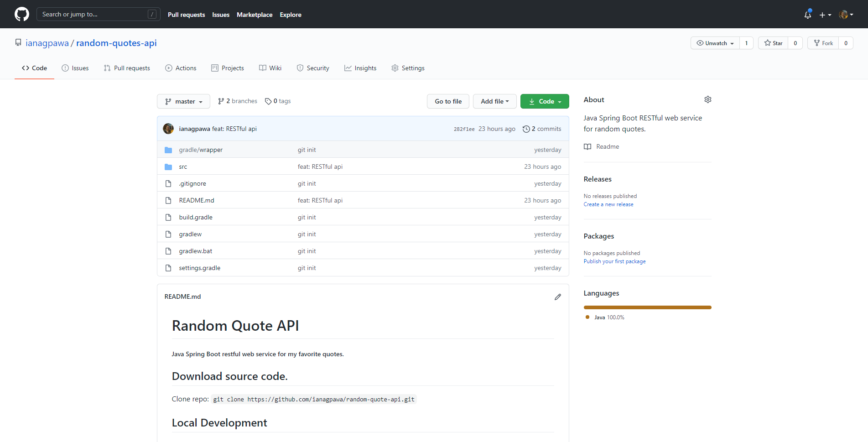Viewport: 868px width, 442px height.
Task: Click the gradlew file icon
Action: coord(168,234)
